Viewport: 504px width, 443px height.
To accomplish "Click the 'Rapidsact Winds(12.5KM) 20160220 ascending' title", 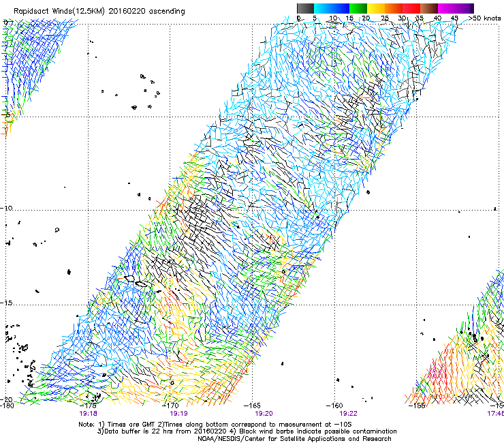I will tap(99, 12).
